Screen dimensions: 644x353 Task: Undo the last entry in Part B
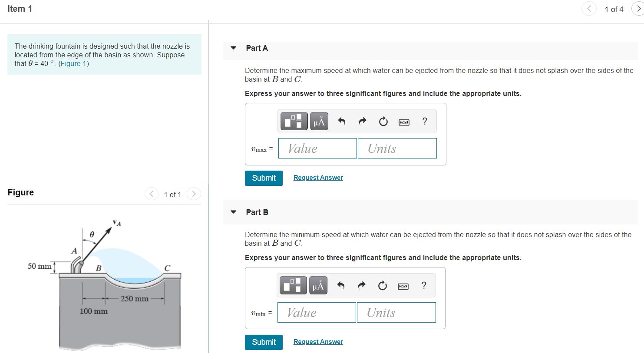(341, 285)
